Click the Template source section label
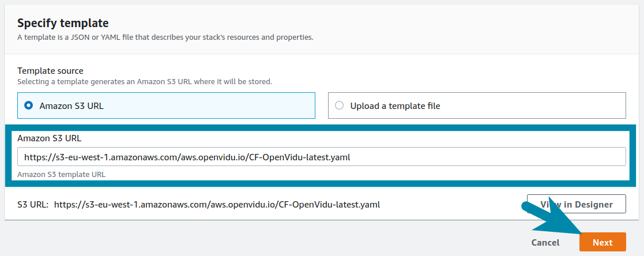Screen dimensions: 644x256 (50, 71)
